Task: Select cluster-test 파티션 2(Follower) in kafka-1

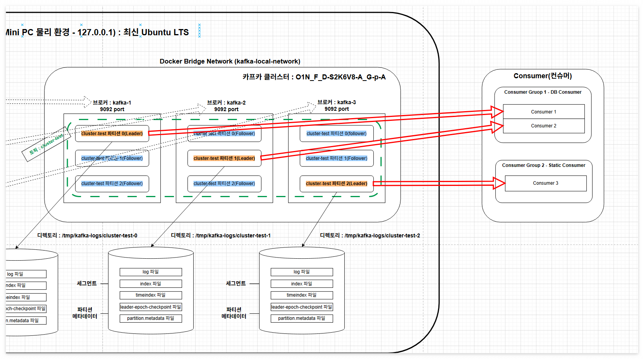Action: click(x=112, y=184)
